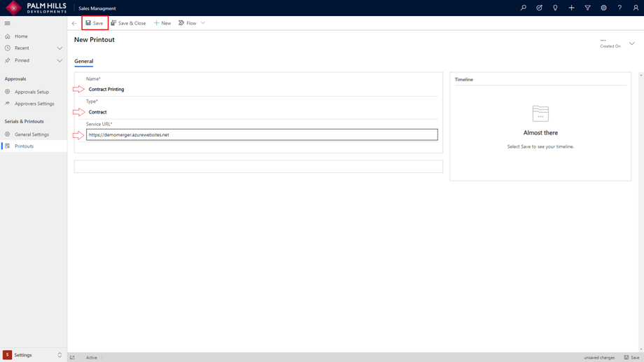
Task: Open the Type field showing Contract
Action: coord(262,112)
